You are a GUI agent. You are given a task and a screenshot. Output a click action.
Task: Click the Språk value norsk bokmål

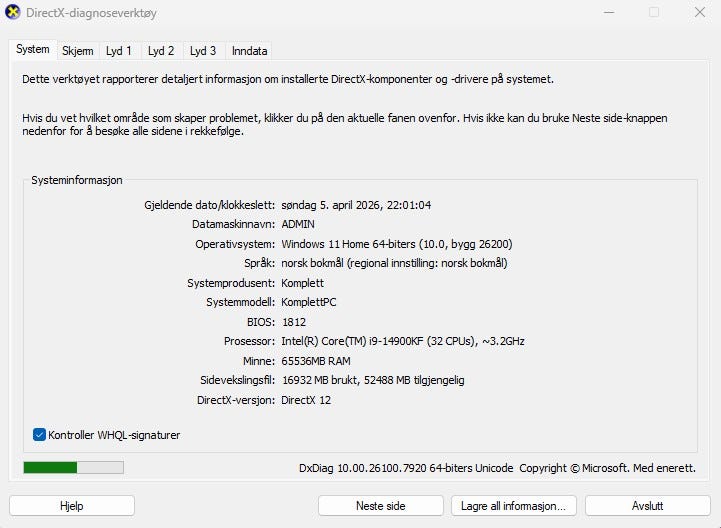[x=395, y=263]
